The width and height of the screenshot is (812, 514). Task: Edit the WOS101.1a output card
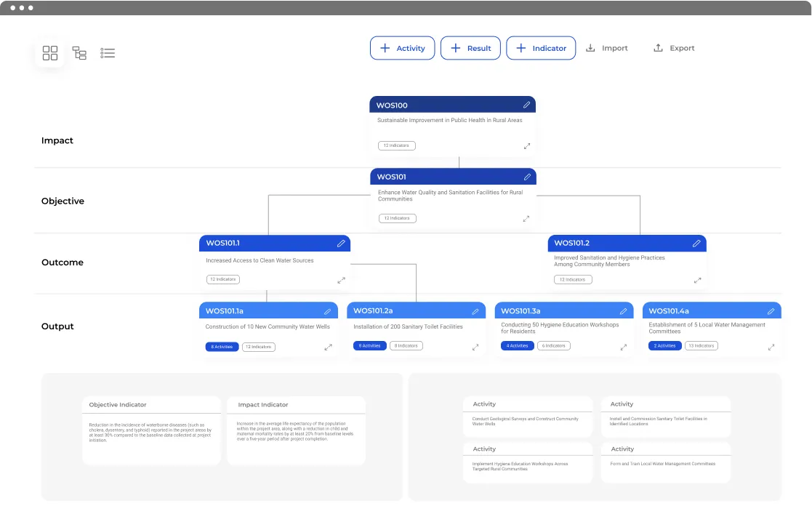pos(328,311)
